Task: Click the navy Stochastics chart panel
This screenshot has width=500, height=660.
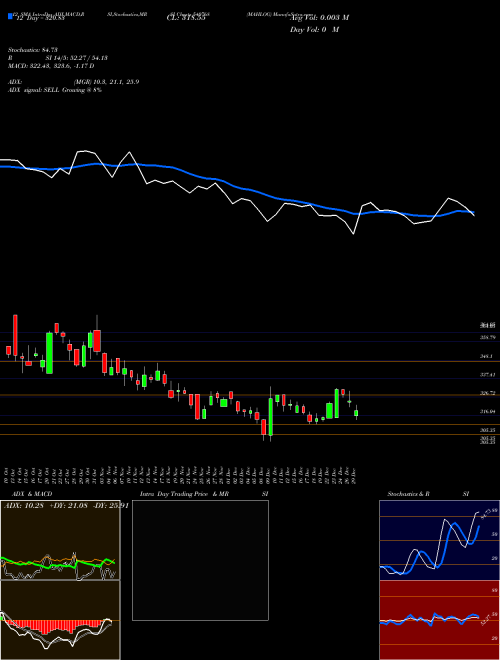Action: (x=439, y=540)
